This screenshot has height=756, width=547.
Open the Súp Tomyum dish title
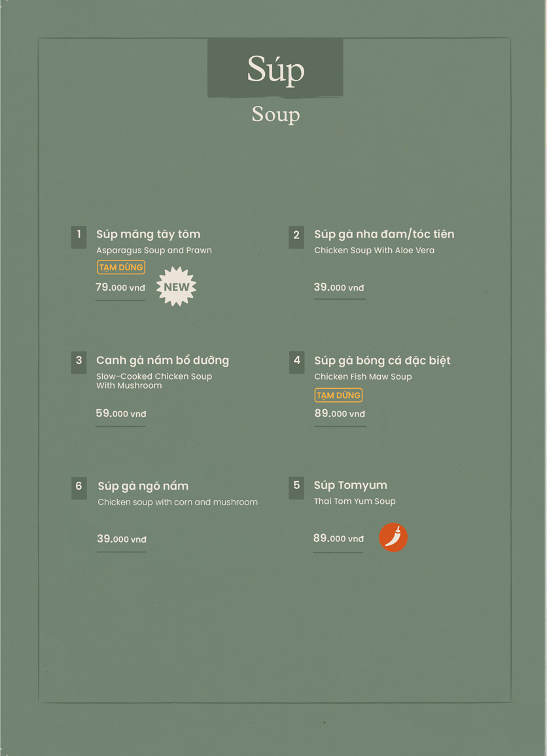tap(350, 486)
